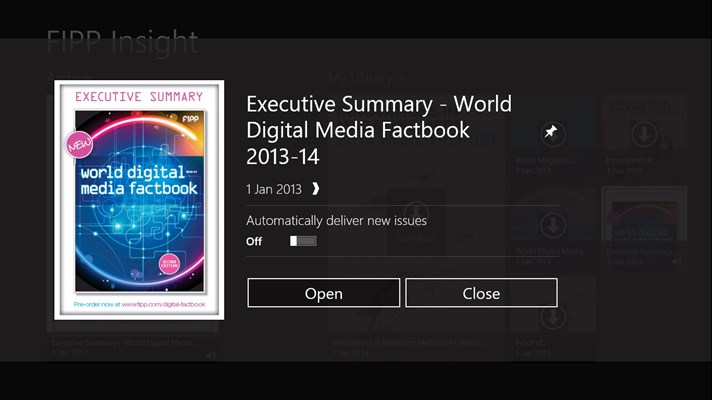
Task: Pin this issue using the pin icon
Action: click(553, 133)
